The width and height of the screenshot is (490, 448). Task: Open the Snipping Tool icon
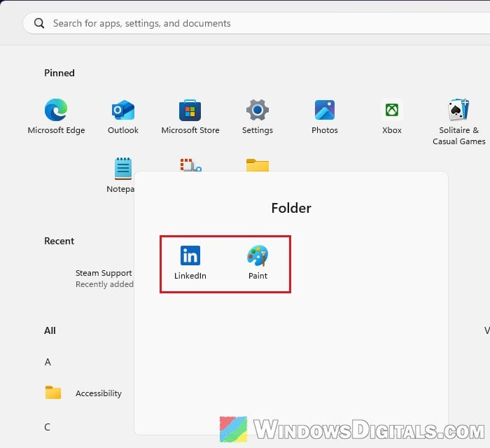[x=190, y=165]
